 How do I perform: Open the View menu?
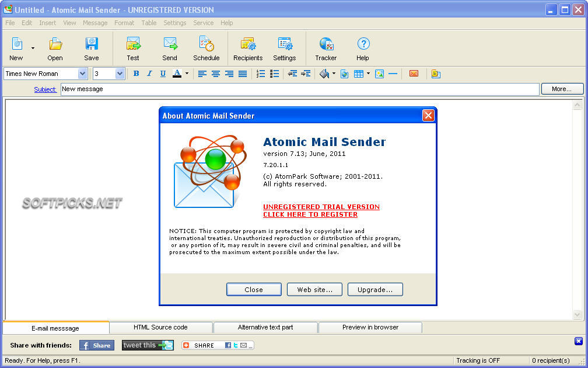(x=69, y=23)
